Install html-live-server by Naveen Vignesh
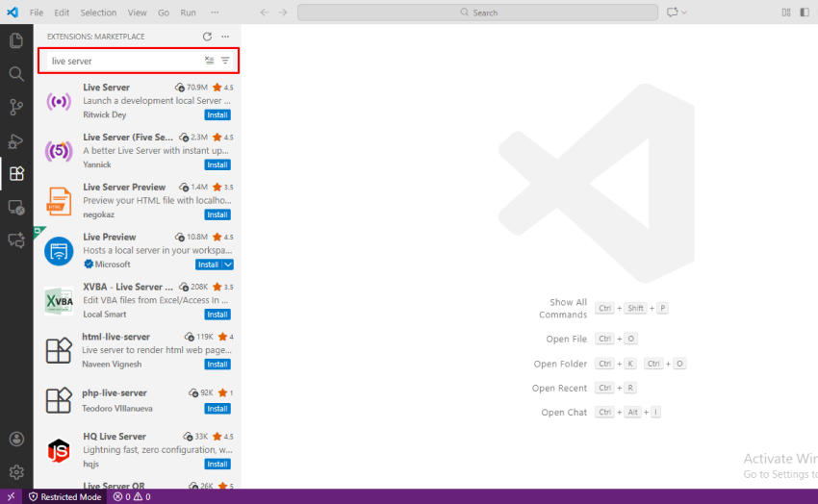The height and width of the screenshot is (504, 818). (217, 365)
